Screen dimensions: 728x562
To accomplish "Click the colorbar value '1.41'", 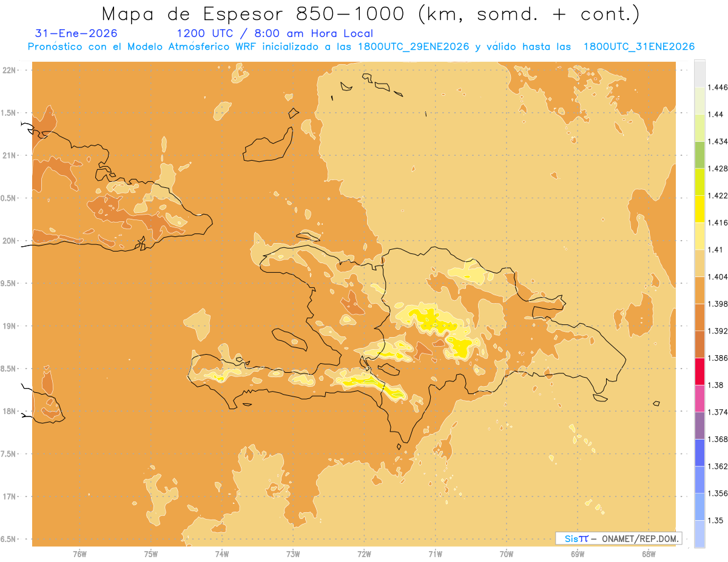I will tap(716, 249).
